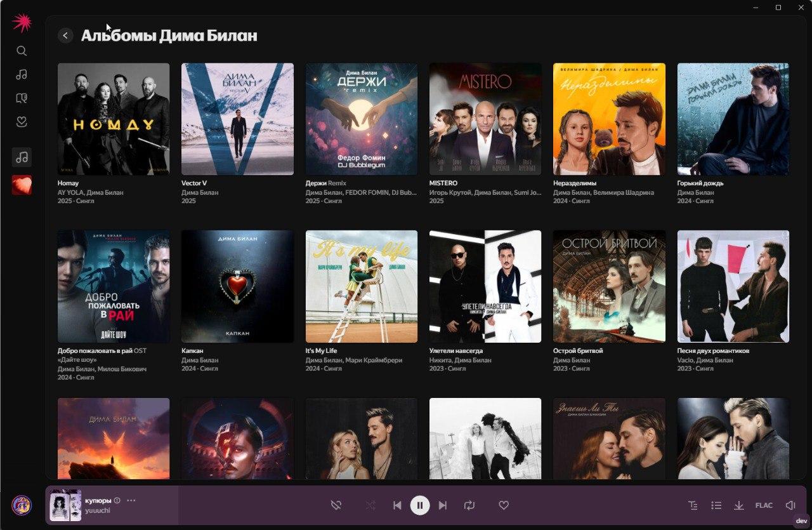This screenshot has width=812, height=530.
Task: Skip to the previous track
Action: point(397,505)
